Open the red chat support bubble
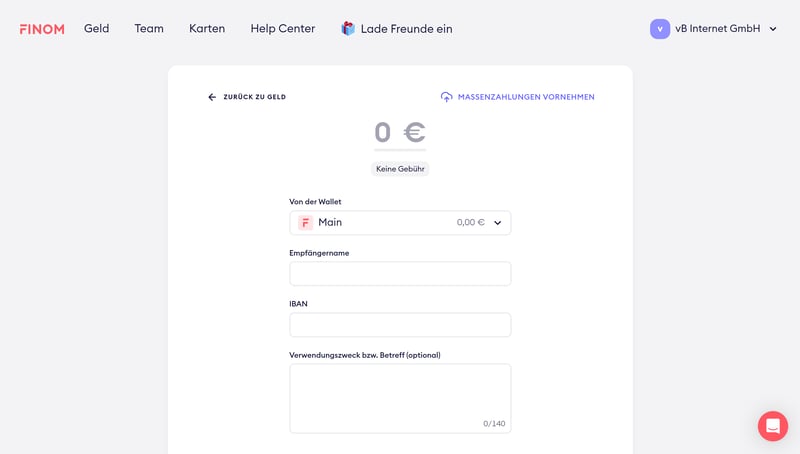This screenshot has height=454, width=800. click(772, 426)
